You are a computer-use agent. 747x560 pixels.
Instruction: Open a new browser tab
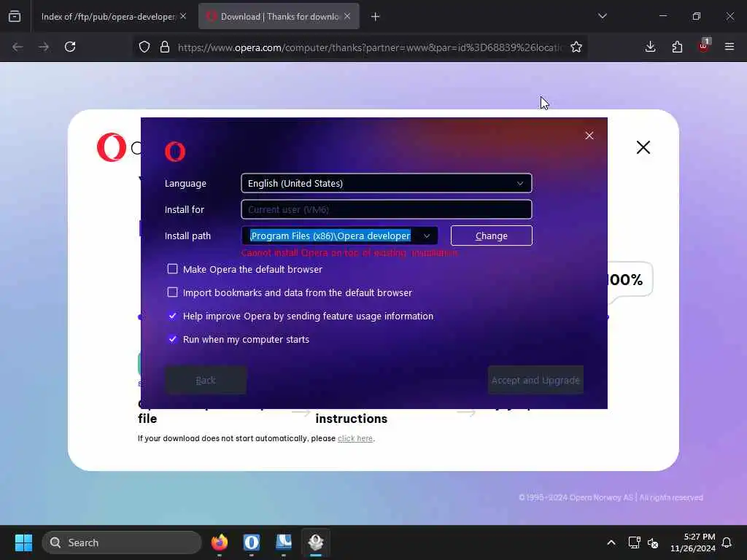coord(376,17)
